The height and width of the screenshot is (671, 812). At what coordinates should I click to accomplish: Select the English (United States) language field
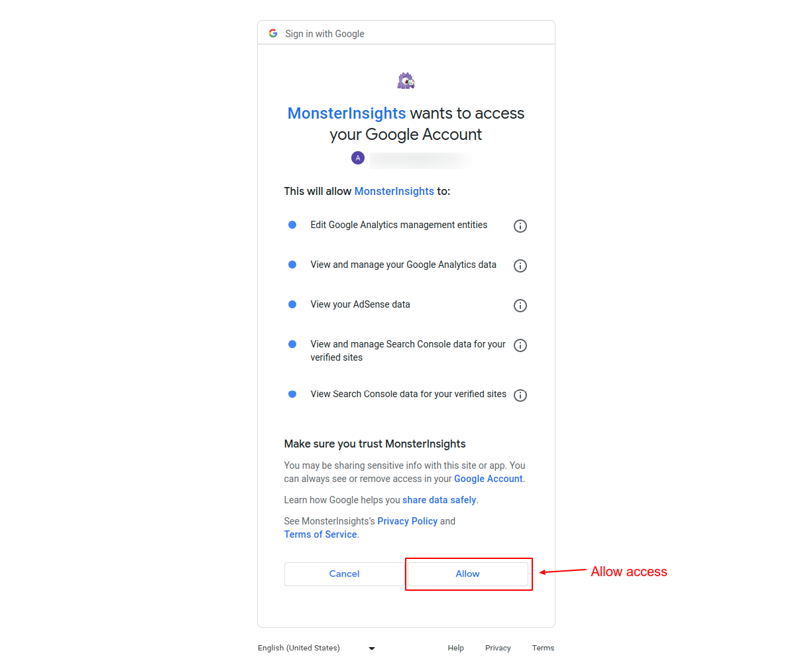coord(298,648)
